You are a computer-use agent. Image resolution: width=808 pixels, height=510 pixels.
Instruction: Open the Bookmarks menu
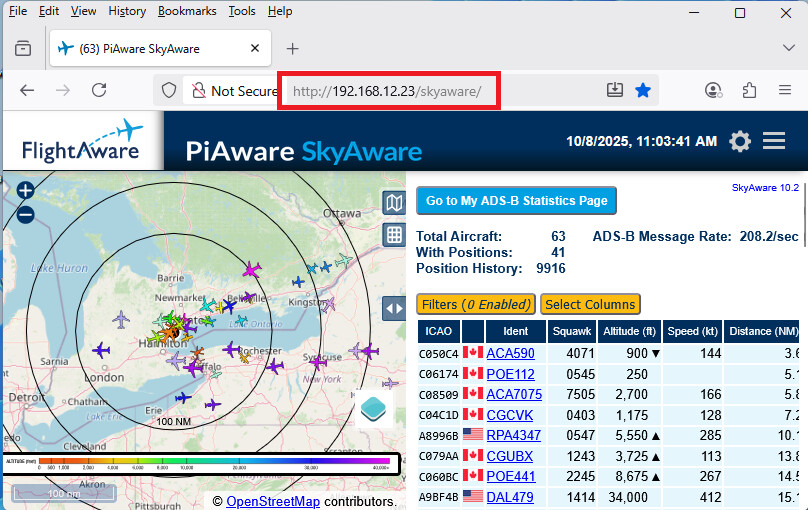click(x=187, y=11)
